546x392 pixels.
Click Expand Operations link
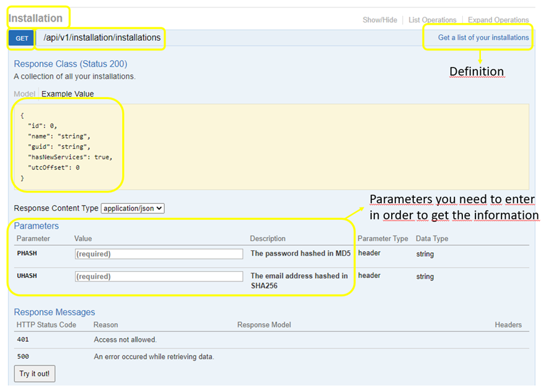click(x=498, y=20)
